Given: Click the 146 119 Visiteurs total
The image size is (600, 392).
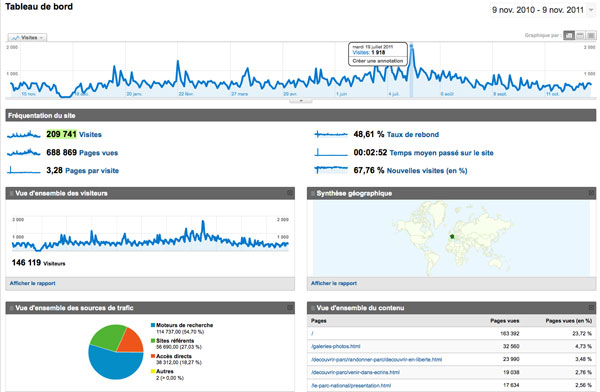Looking at the screenshot, I should click(x=38, y=263).
